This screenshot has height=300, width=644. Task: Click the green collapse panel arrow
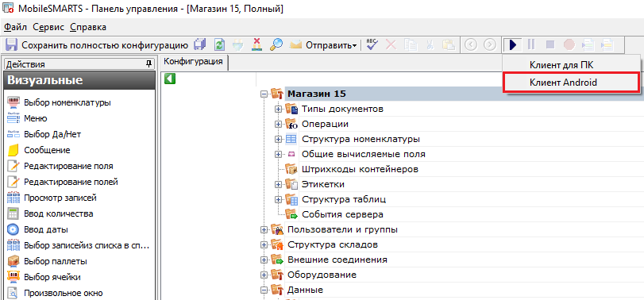[x=170, y=79]
